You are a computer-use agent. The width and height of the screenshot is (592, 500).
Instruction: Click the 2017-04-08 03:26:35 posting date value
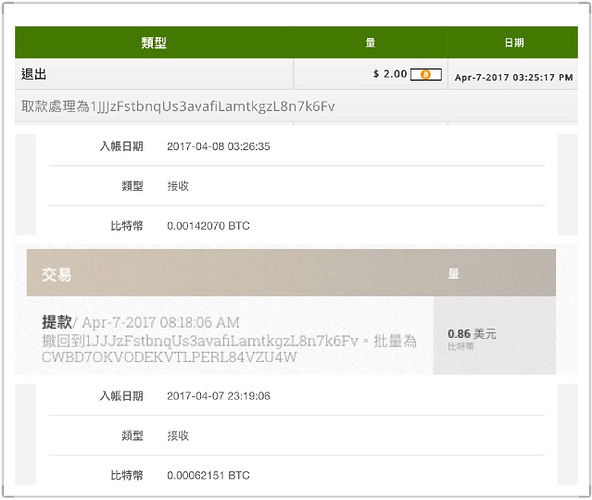(x=219, y=147)
